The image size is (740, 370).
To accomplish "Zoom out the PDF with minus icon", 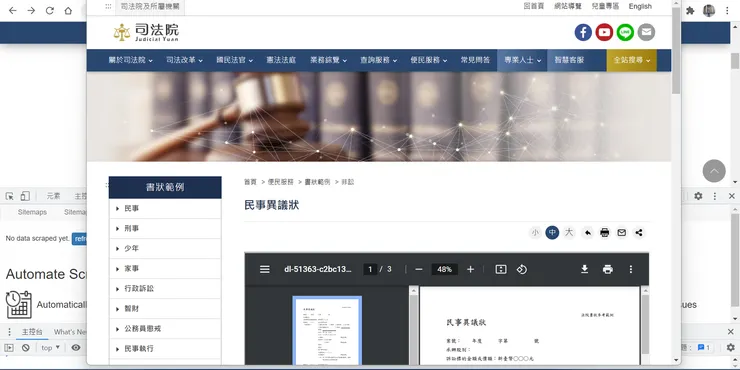I will (x=419, y=269).
